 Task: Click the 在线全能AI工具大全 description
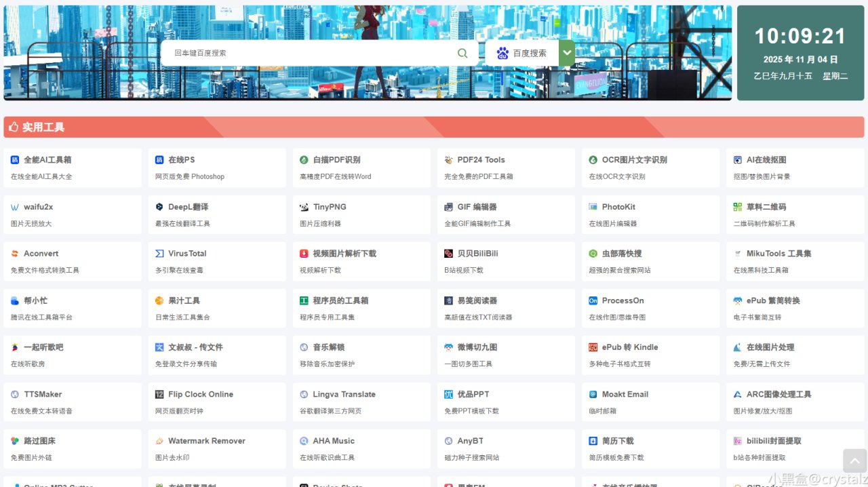[41, 176]
